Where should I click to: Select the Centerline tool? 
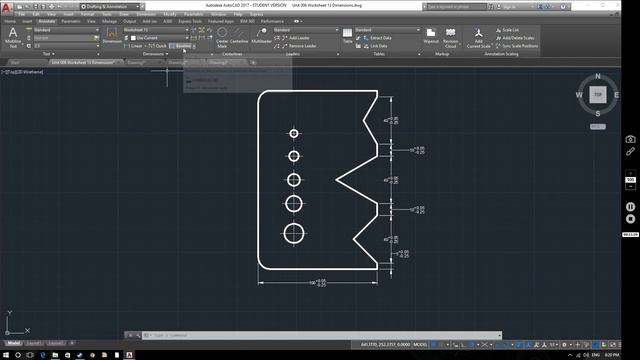[239, 36]
